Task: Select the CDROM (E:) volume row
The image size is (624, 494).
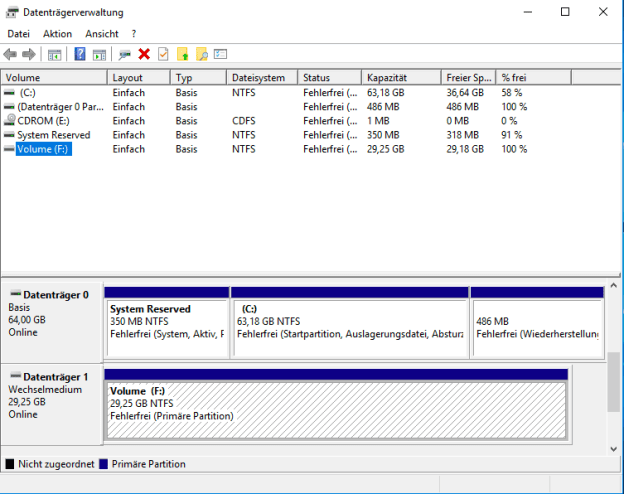Action: 47,121
